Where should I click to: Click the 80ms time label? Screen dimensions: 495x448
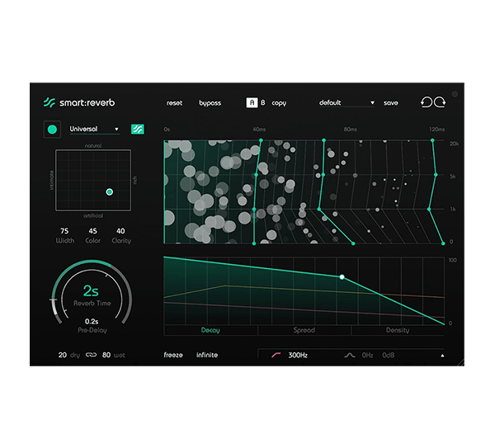(350, 130)
